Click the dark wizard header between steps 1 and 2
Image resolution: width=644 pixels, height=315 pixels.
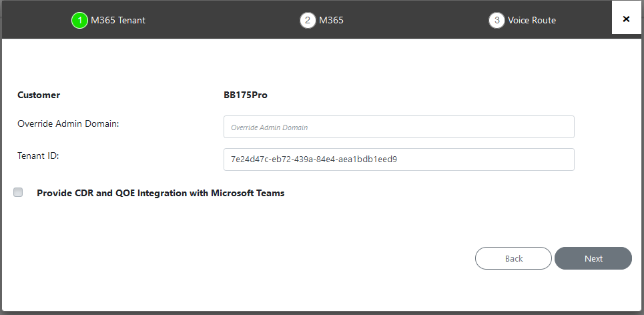[222, 20]
